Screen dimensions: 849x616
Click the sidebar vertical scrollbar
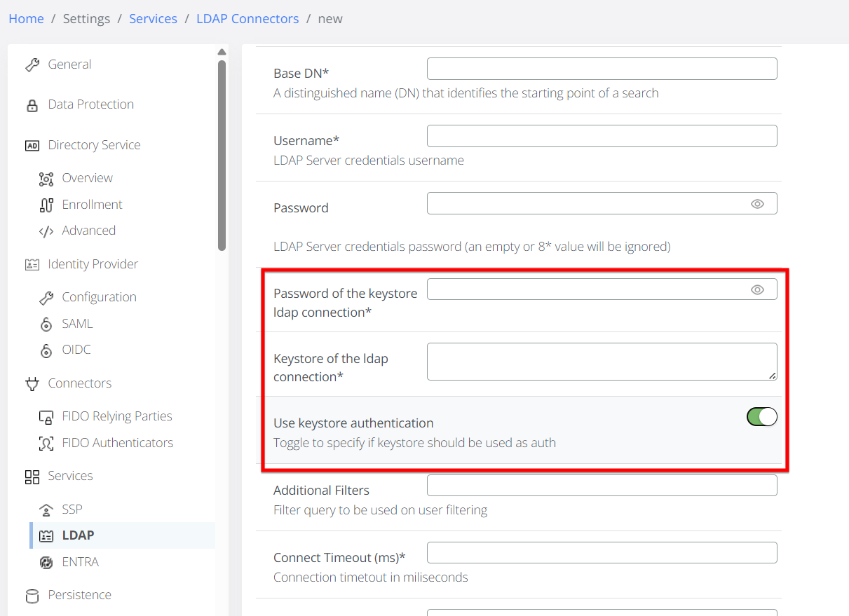(222, 154)
